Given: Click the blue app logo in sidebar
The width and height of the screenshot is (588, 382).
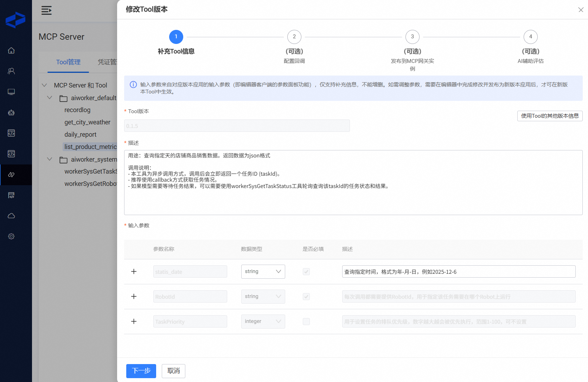Looking at the screenshot, I should (x=15, y=20).
